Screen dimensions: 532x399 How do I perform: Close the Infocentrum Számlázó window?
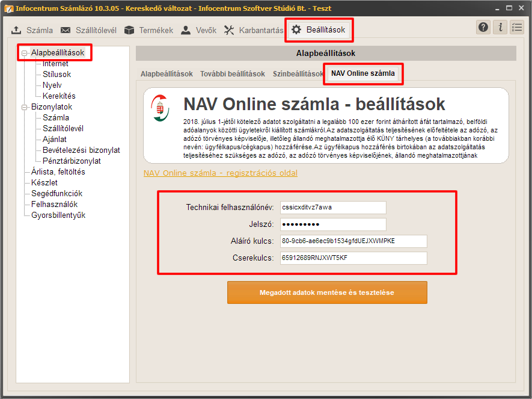(x=522, y=8)
